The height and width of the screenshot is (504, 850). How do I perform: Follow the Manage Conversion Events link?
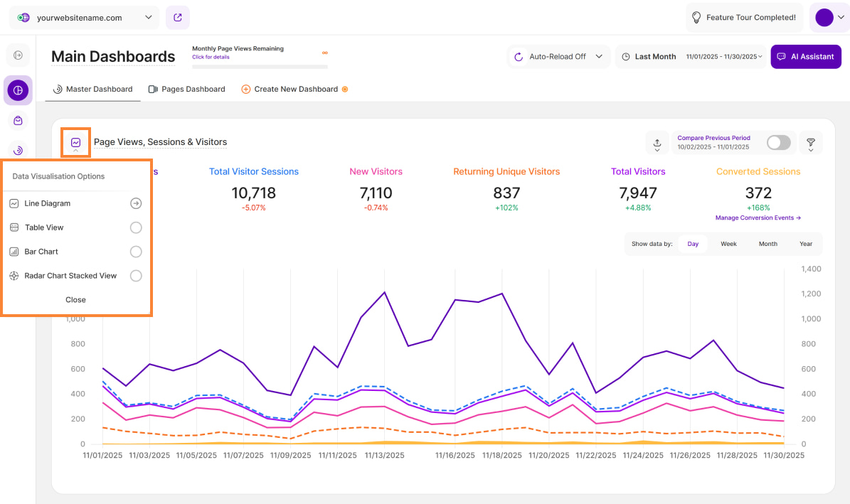tap(758, 218)
